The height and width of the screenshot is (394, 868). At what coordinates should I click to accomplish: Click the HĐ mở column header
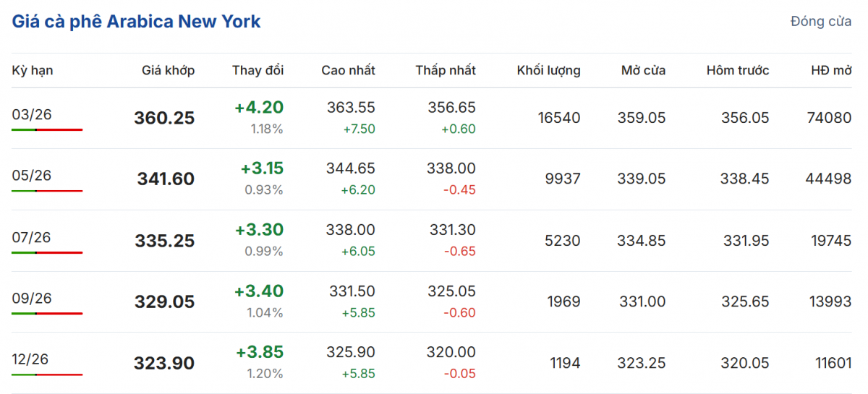point(831,70)
